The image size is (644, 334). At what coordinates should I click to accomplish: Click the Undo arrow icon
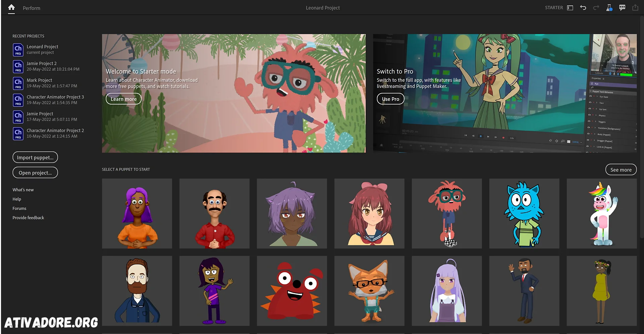coord(583,8)
